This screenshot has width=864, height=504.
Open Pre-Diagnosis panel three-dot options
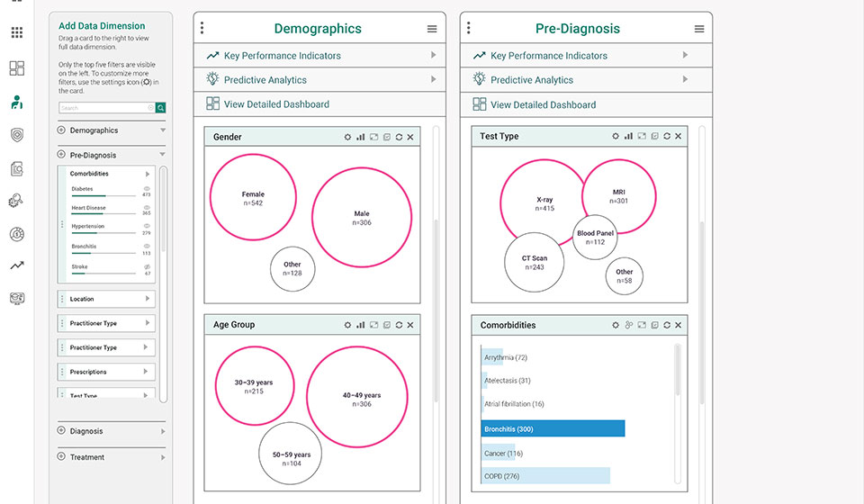tap(468, 28)
